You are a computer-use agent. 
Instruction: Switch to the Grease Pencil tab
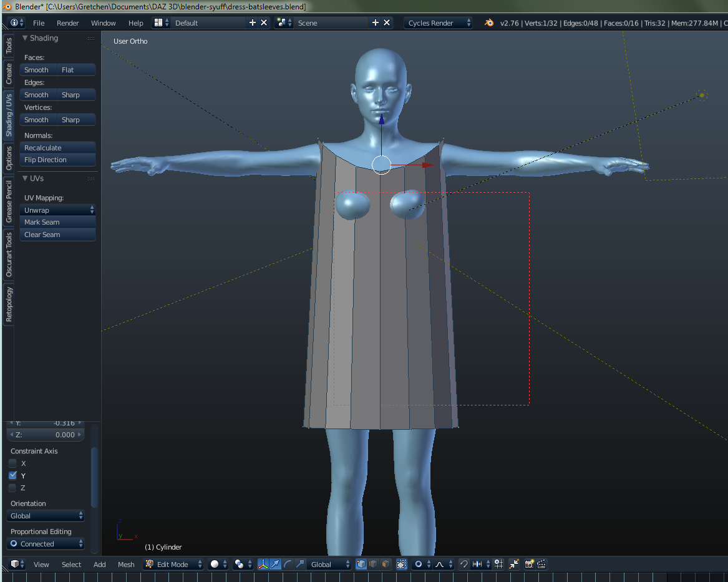(9, 201)
